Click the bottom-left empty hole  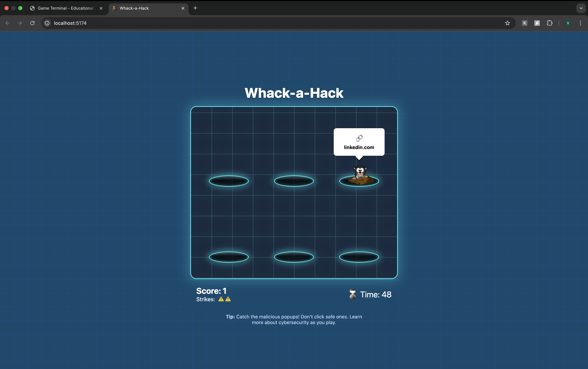coord(229,257)
